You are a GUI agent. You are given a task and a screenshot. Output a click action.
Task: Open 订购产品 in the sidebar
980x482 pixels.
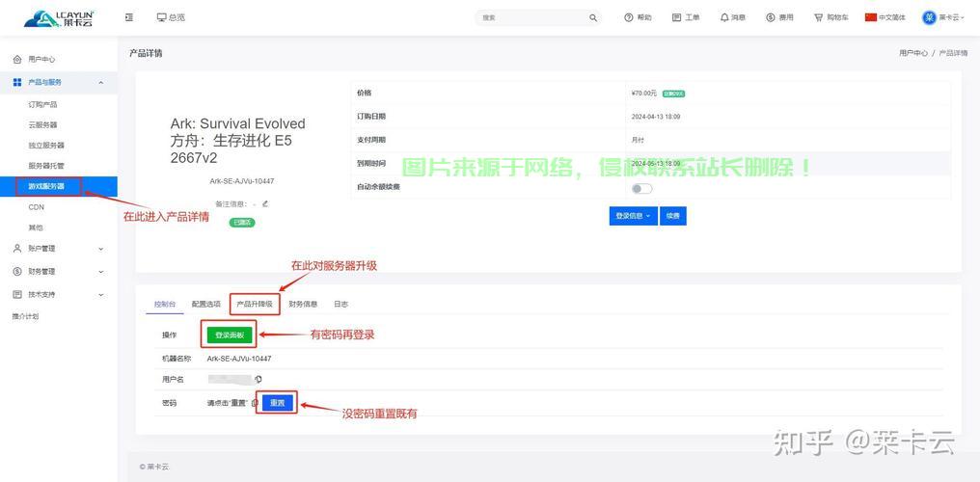coord(42,104)
